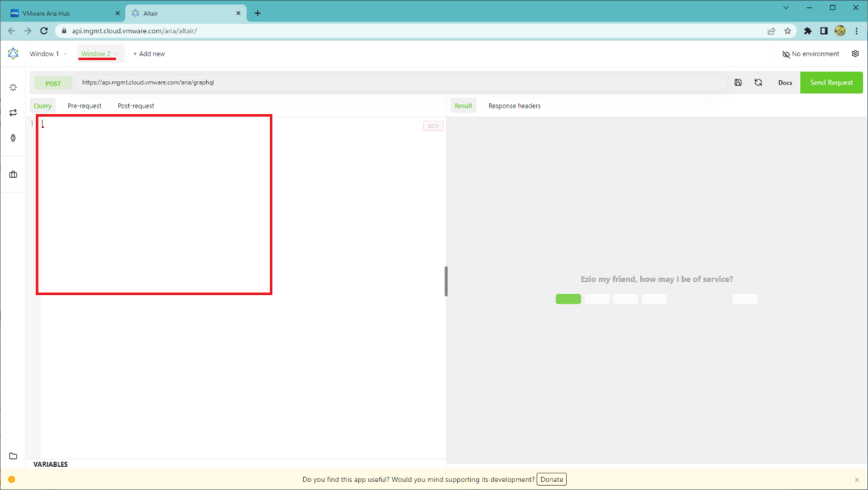Share this page using the share icon
The width and height of the screenshot is (868, 490).
point(772,31)
